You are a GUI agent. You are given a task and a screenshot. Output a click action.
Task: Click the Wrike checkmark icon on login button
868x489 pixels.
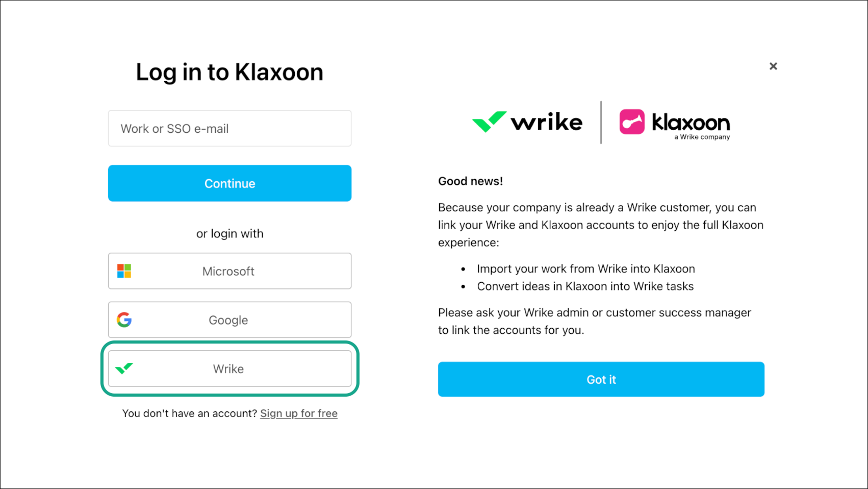124,369
